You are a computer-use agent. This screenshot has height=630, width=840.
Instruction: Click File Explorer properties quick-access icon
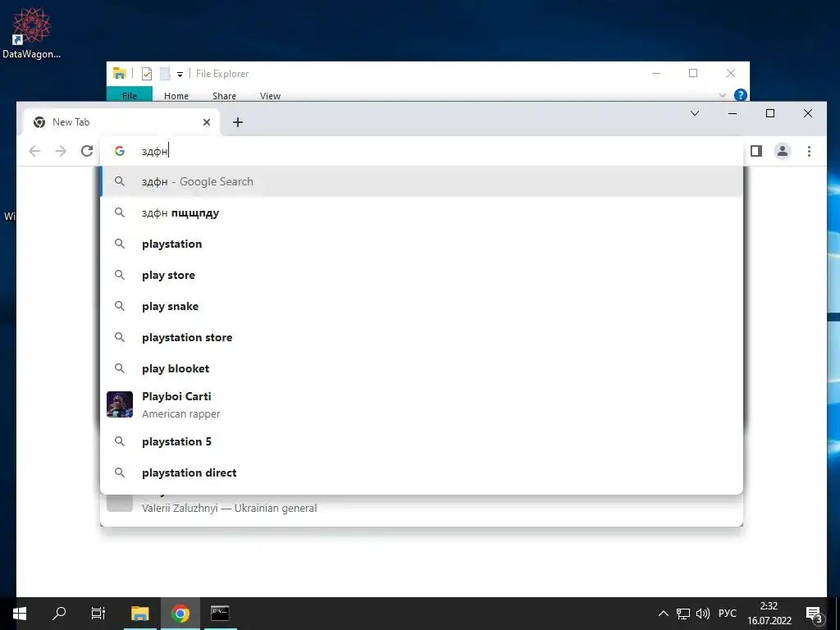146,73
